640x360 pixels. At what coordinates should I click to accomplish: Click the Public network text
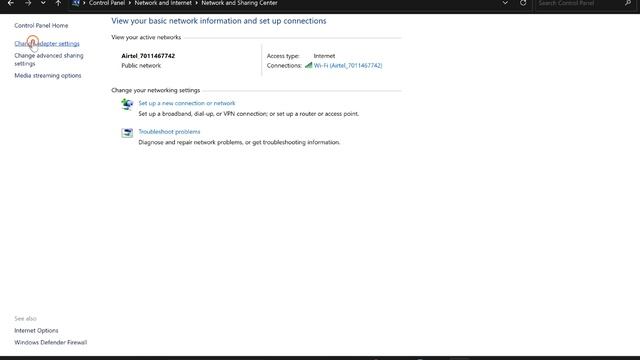pos(141,65)
